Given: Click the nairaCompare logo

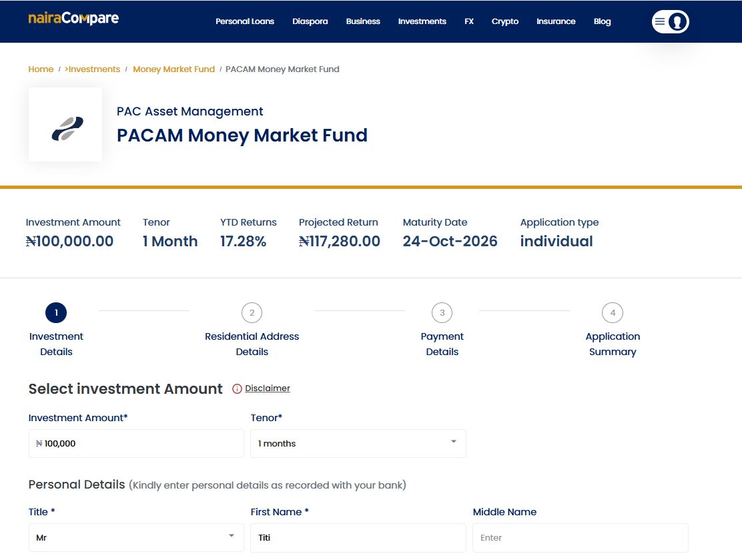Looking at the screenshot, I should (x=73, y=19).
